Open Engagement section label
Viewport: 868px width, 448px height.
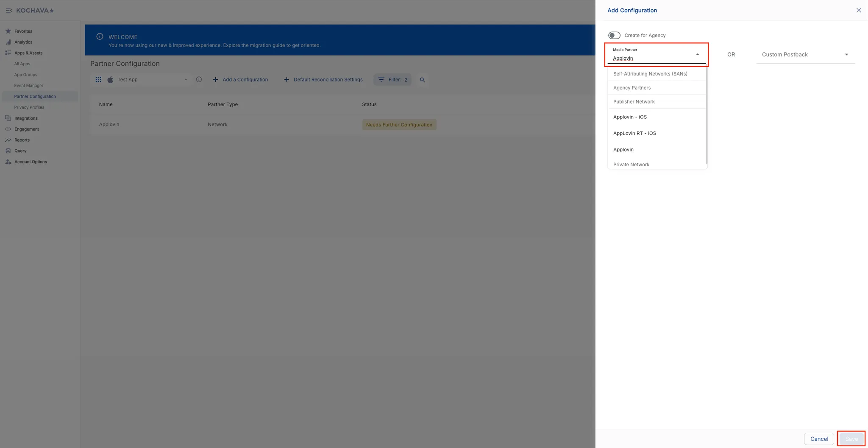click(27, 129)
